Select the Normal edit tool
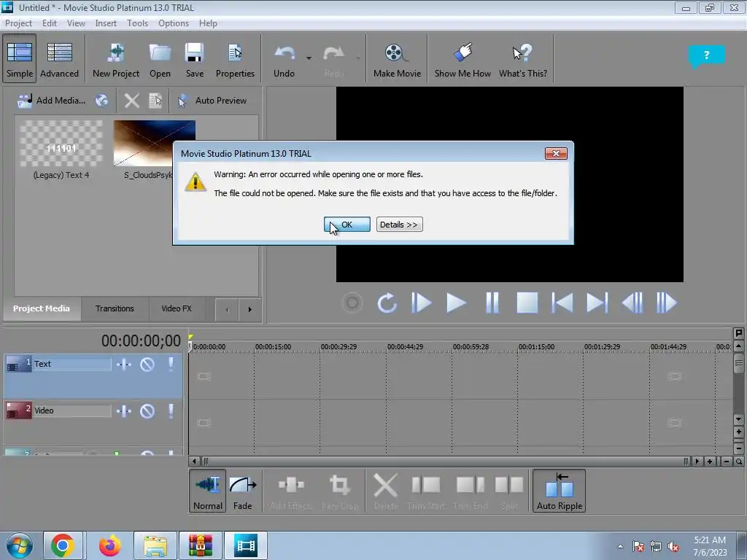This screenshot has width=747, height=560. 208,491
